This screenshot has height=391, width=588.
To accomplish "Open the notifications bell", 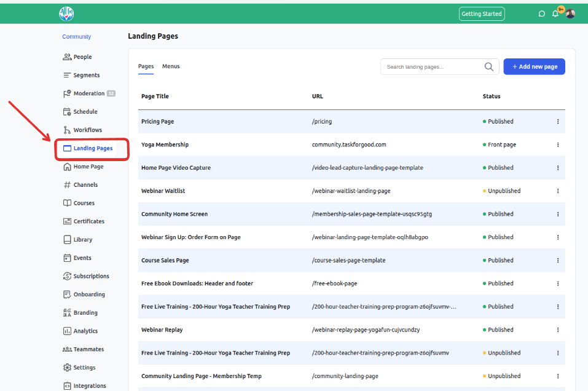I will point(555,14).
